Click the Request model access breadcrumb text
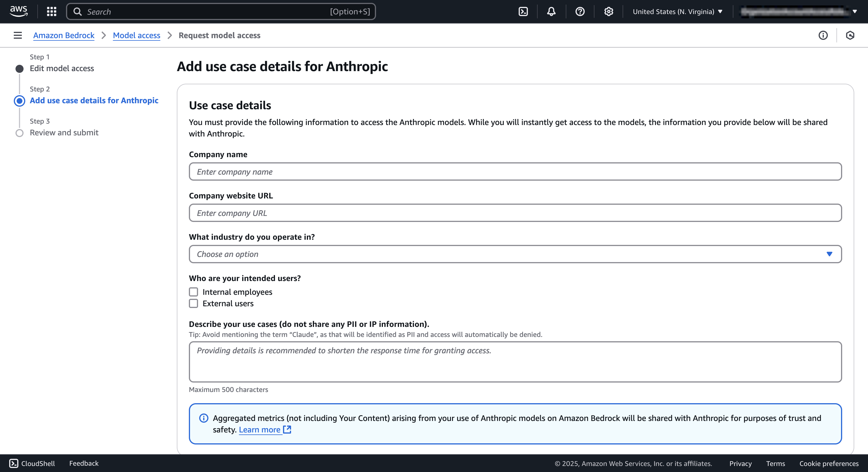The height and width of the screenshot is (472, 868). [219, 35]
